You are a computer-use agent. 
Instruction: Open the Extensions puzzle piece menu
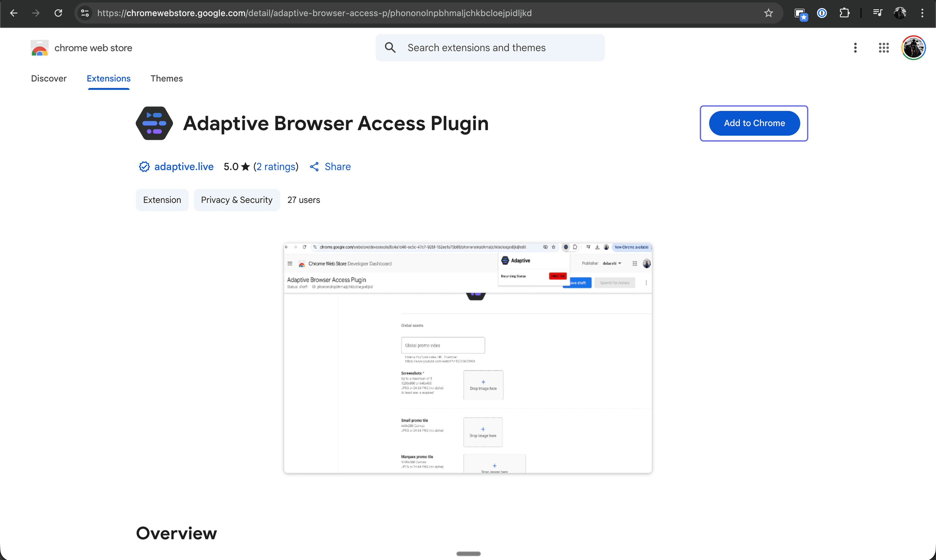click(844, 13)
